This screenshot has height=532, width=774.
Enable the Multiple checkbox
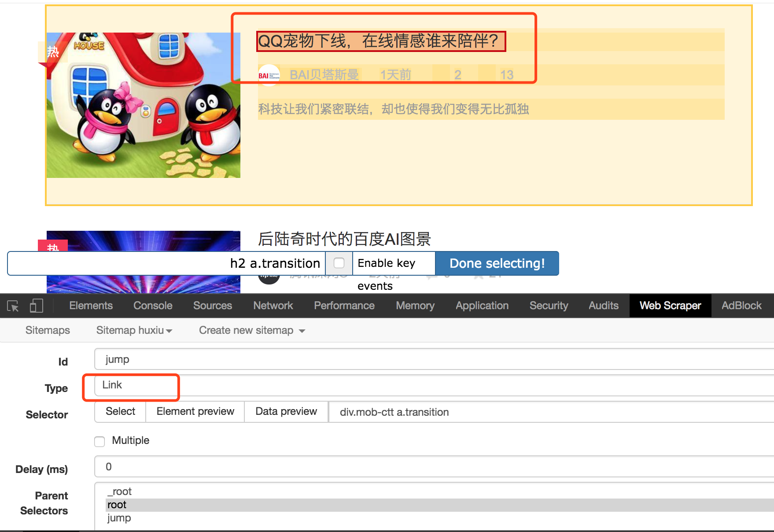coord(100,441)
